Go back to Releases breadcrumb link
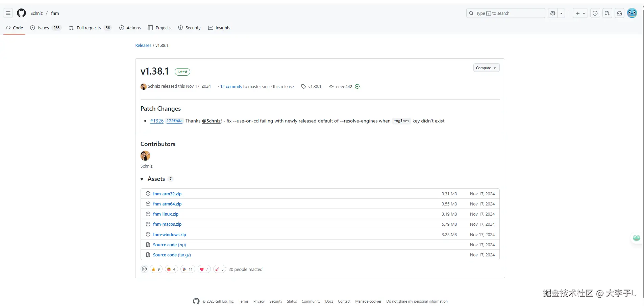 143,46
